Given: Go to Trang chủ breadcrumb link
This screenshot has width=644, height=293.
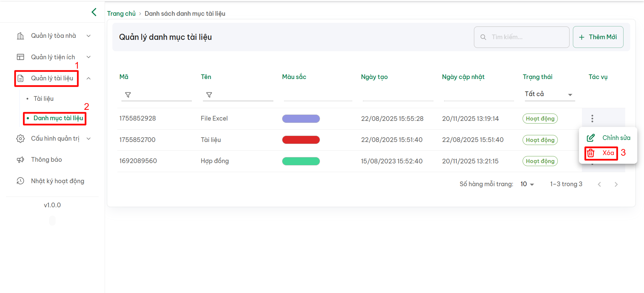Looking at the screenshot, I should pyautogui.click(x=121, y=14).
